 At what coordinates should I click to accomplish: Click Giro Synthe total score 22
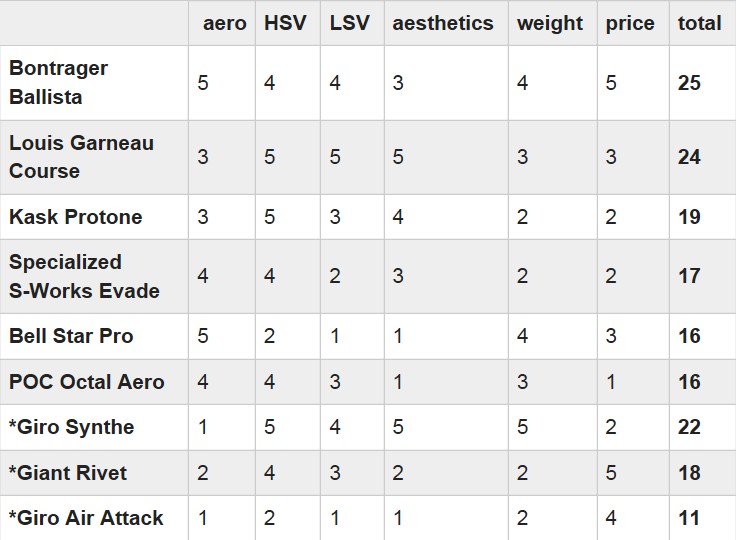(689, 427)
